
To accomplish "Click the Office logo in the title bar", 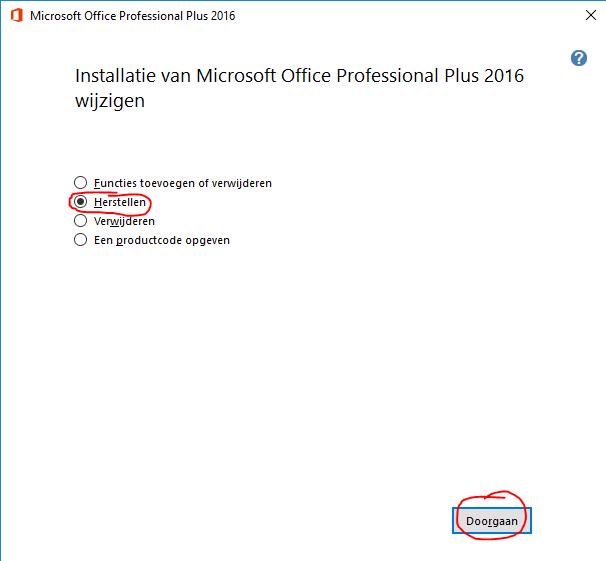I will [x=17, y=16].
